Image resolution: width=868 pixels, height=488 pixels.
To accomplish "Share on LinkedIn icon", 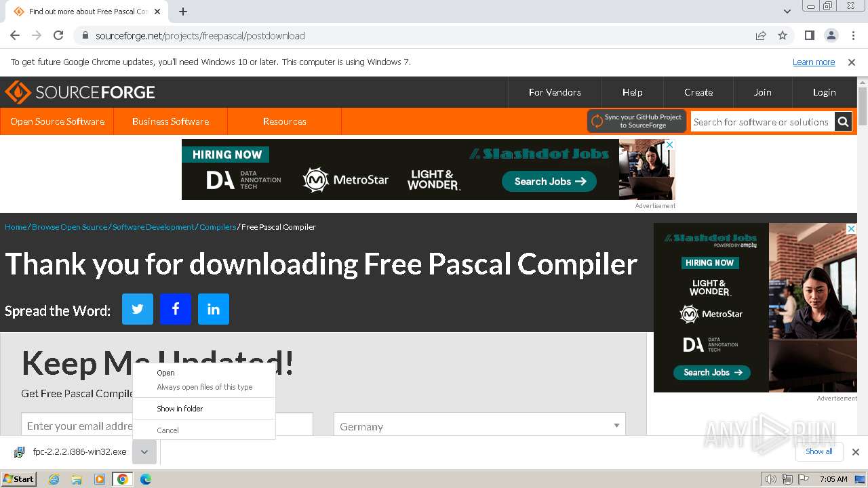I will [x=214, y=309].
